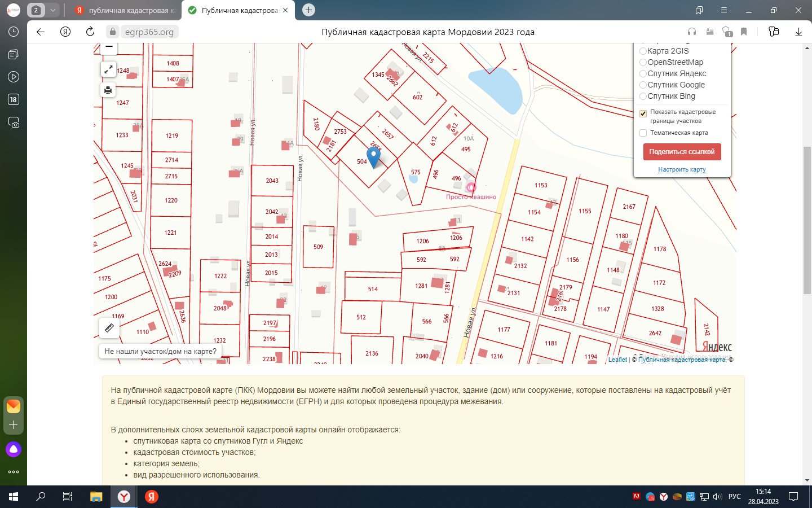Expand the tab group dropdown arrow
Screen dimensions: 812x508
coord(52,10)
